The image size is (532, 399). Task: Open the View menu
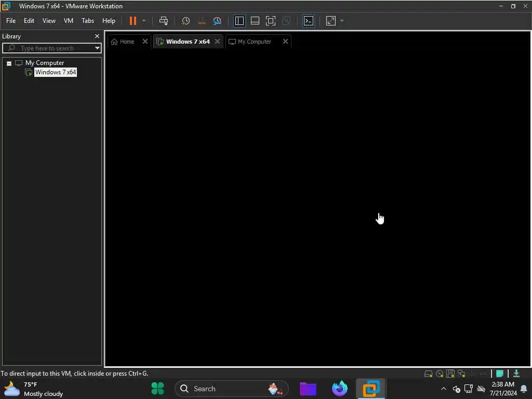pos(49,21)
